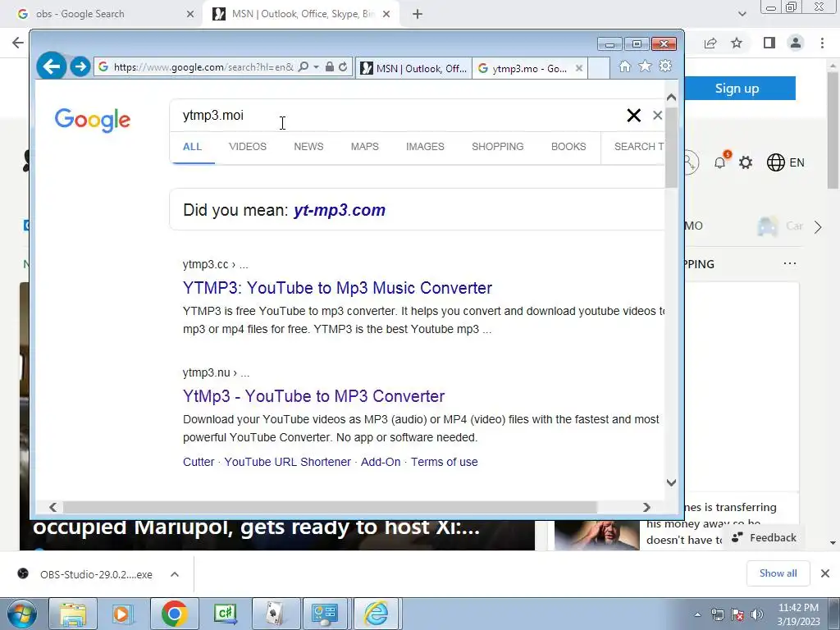Click IE horizontal scrollbar right arrow
The width and height of the screenshot is (840, 630).
coord(646,507)
